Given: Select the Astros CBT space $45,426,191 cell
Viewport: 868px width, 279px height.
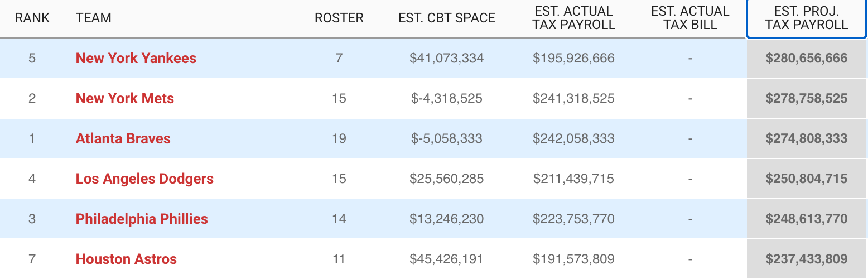Looking at the screenshot, I should tap(447, 259).
